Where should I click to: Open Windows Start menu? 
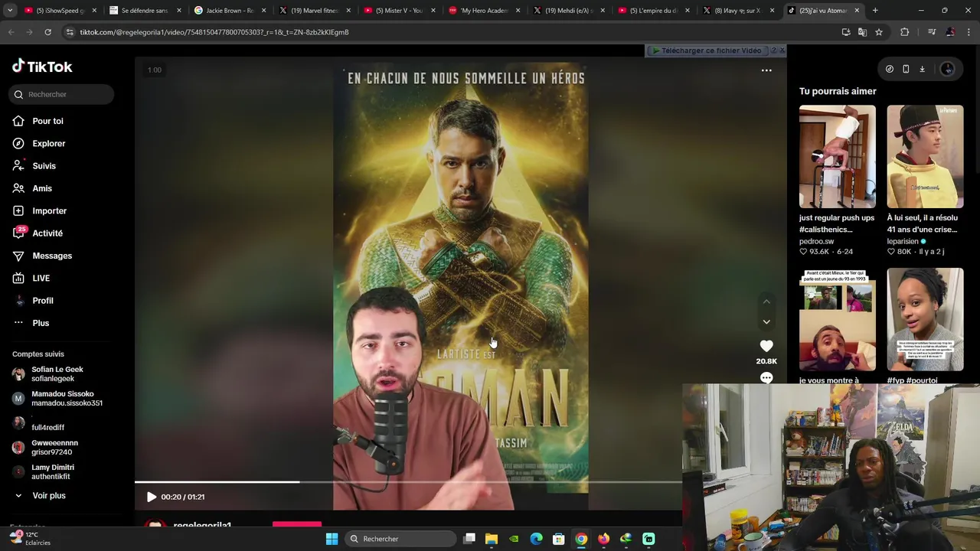pos(332,539)
